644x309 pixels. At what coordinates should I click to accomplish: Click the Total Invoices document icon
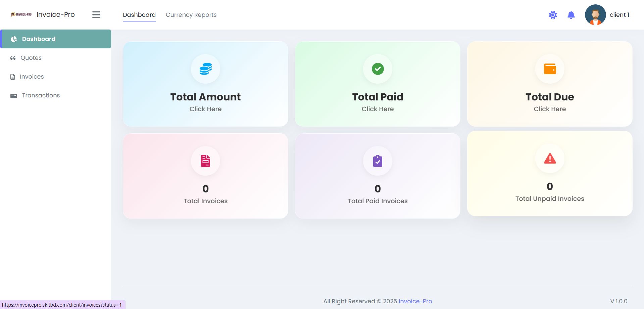click(205, 161)
